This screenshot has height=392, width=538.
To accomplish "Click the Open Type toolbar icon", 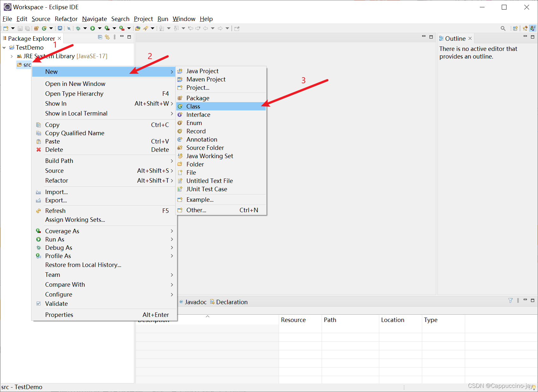I will pos(137,28).
